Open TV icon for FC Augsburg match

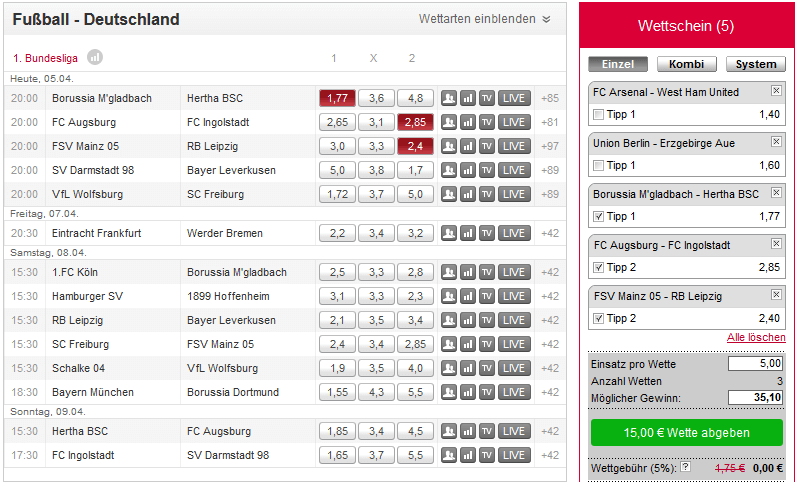[487, 122]
